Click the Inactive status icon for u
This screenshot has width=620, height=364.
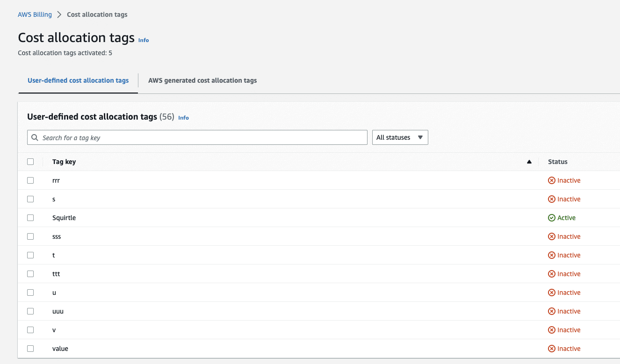552,293
